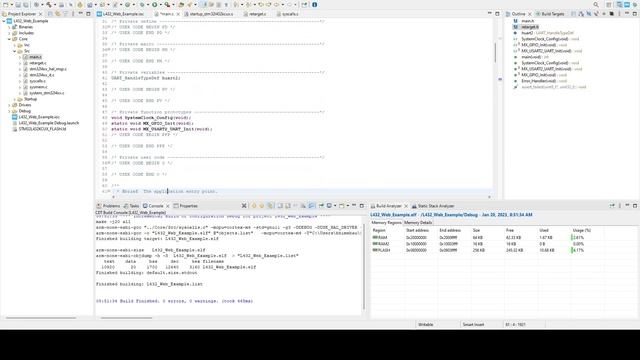Open the Static Stack Analyzer tab
Screen dimensions: 640x360
point(433,206)
